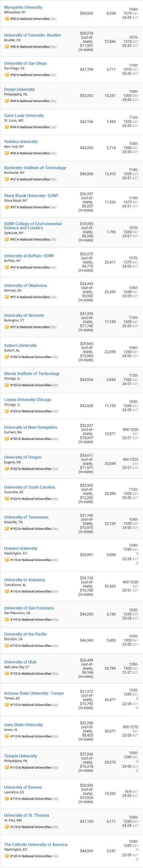Screen dimensions: 143x868
Task: Click the badge icon for The Catholic University of America
Action: pyautogui.click(x=6, y=856)
